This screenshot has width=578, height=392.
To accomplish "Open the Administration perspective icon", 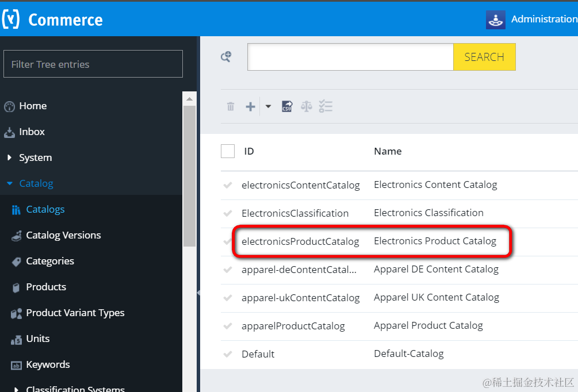I will (495, 20).
